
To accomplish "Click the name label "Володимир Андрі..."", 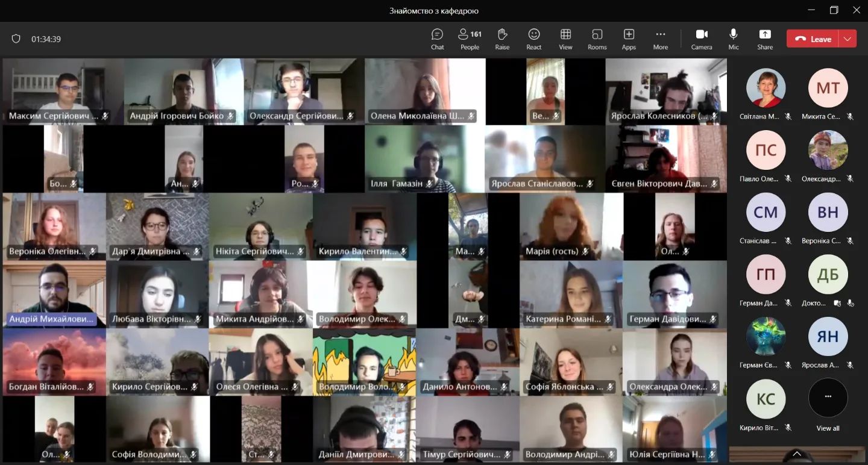I will click(564, 455).
